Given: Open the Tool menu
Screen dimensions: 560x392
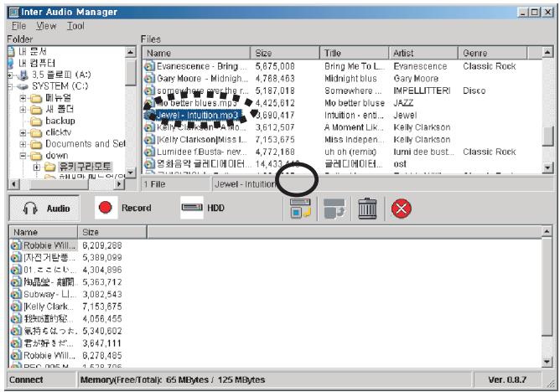Looking at the screenshot, I should (x=75, y=26).
